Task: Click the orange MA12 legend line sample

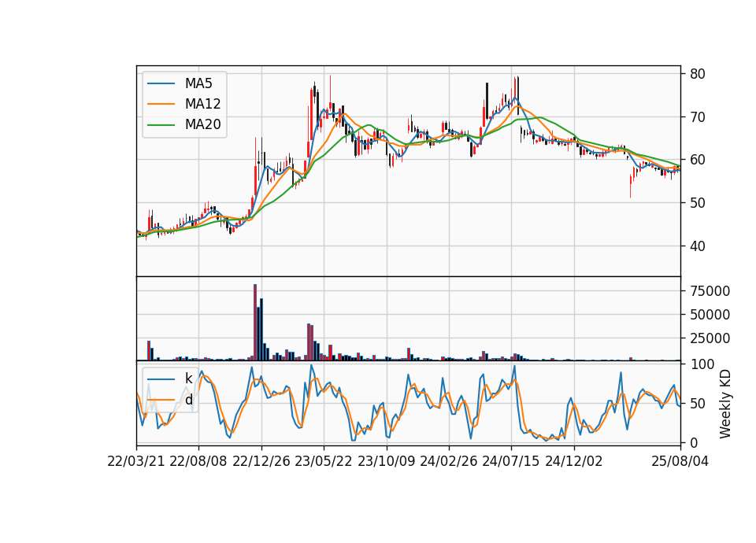Action: tap(161, 104)
